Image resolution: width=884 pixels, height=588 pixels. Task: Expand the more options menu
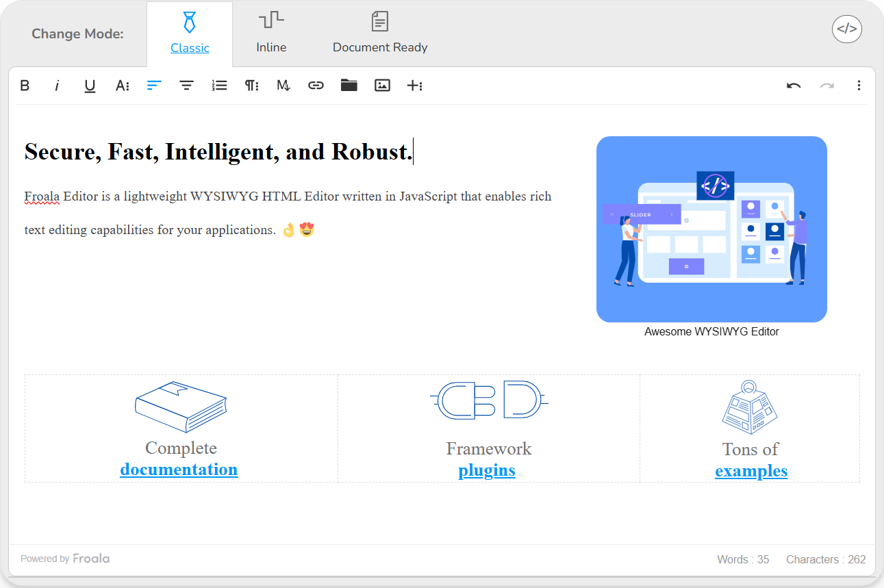(859, 85)
